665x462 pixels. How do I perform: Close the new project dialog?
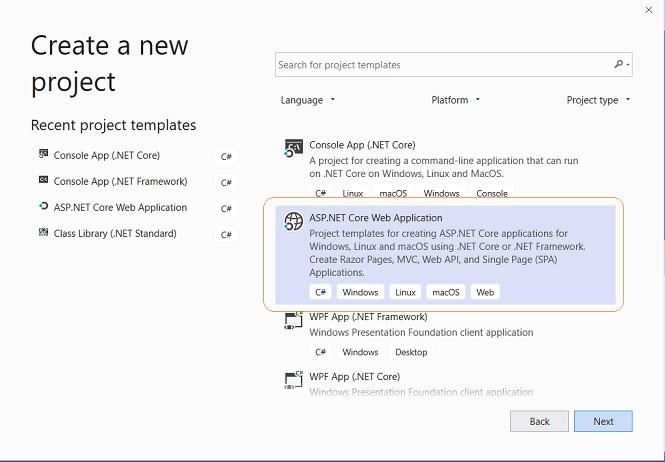coord(648,10)
